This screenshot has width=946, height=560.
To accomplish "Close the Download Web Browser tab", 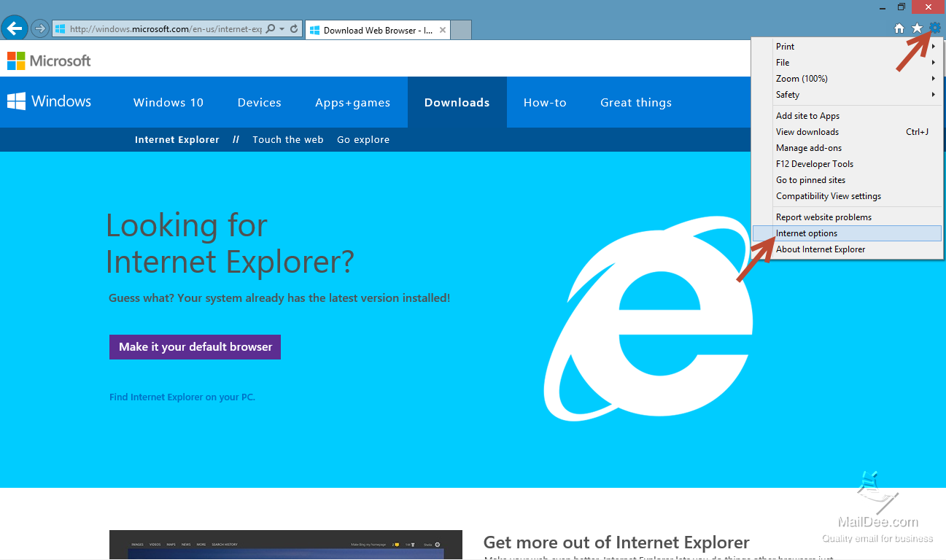I will tap(443, 31).
